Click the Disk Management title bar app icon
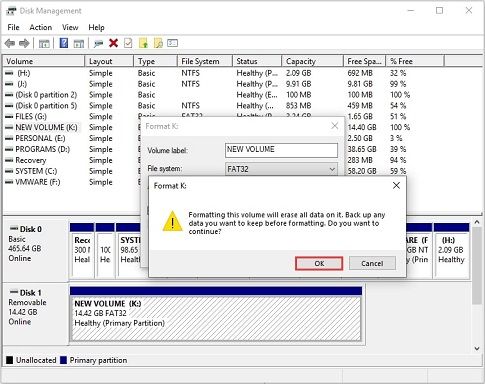The height and width of the screenshot is (384, 485). [x=11, y=11]
